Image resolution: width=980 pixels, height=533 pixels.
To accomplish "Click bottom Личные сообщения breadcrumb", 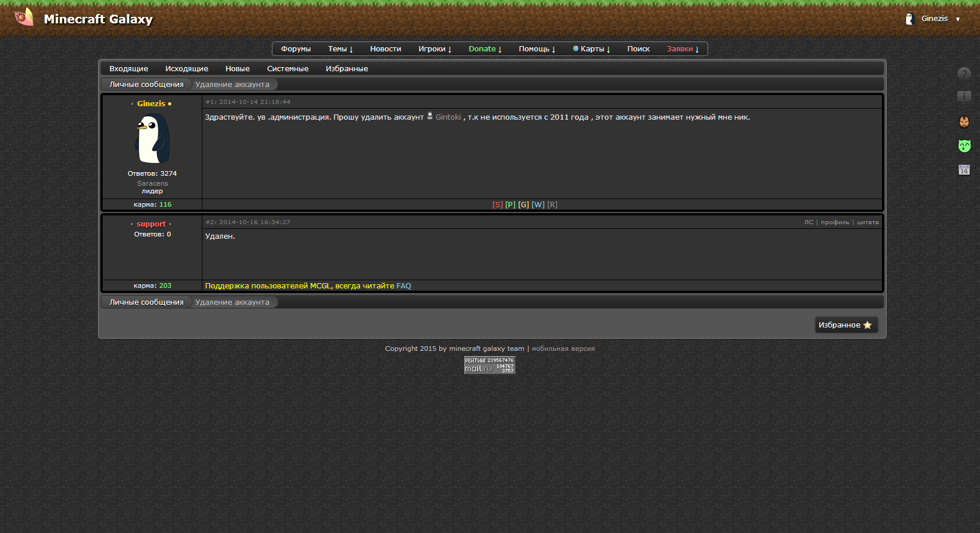I will coord(146,302).
